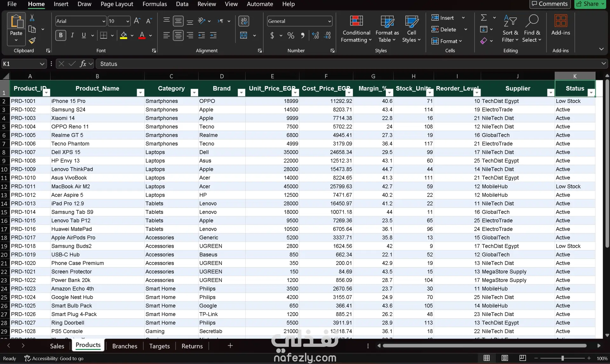Toggle Middle Align vertical alignment

pos(178,21)
